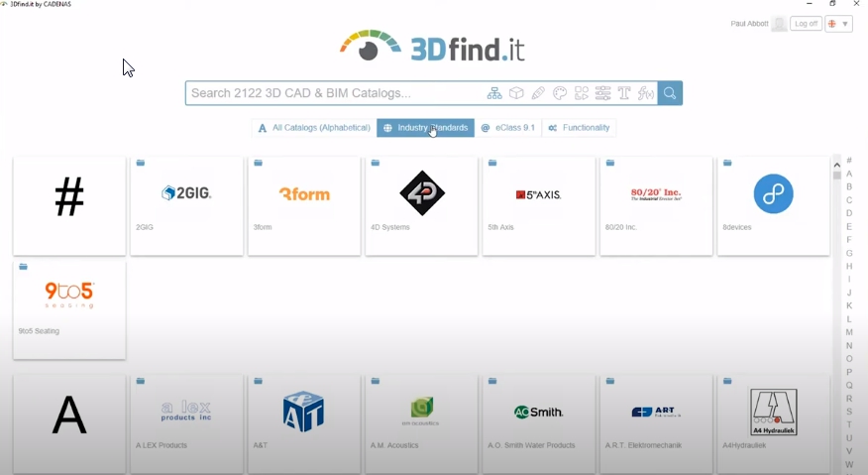The width and height of the screenshot is (868, 475).
Task: Jump to # in the alphabet index
Action: 849,161
